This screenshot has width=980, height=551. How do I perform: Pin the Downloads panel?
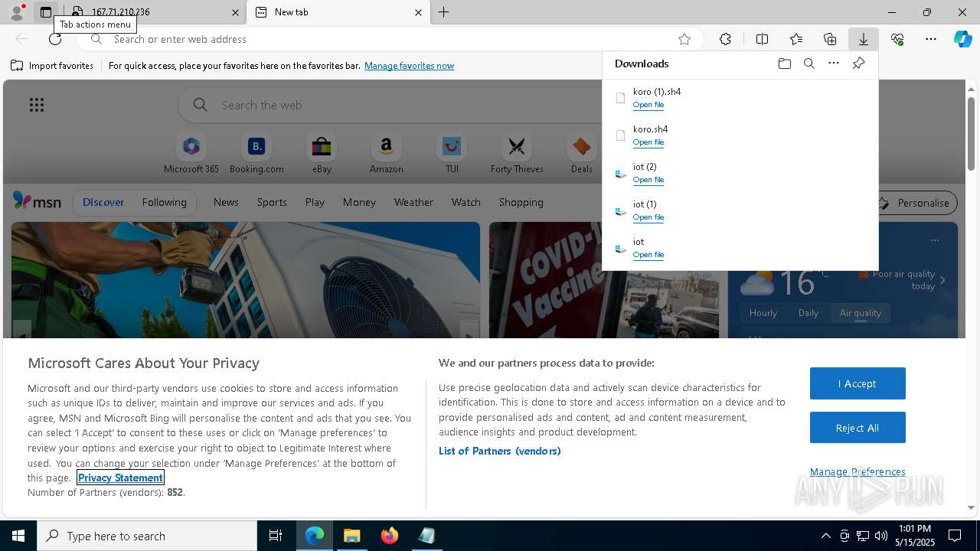click(858, 64)
